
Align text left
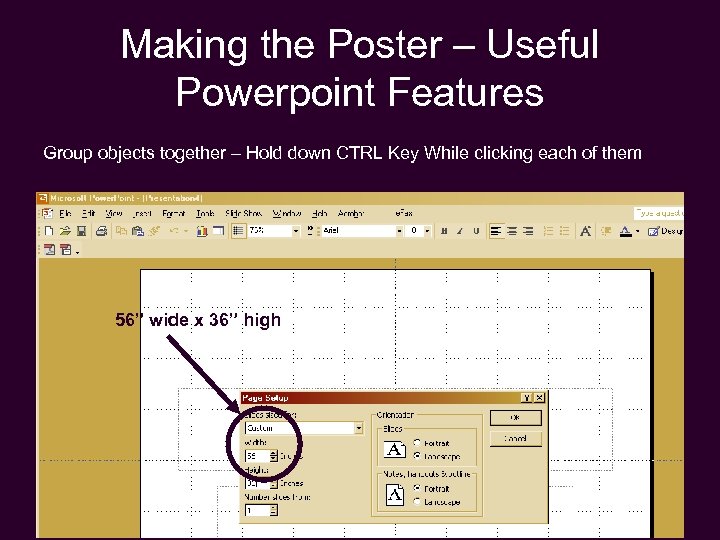(x=496, y=231)
